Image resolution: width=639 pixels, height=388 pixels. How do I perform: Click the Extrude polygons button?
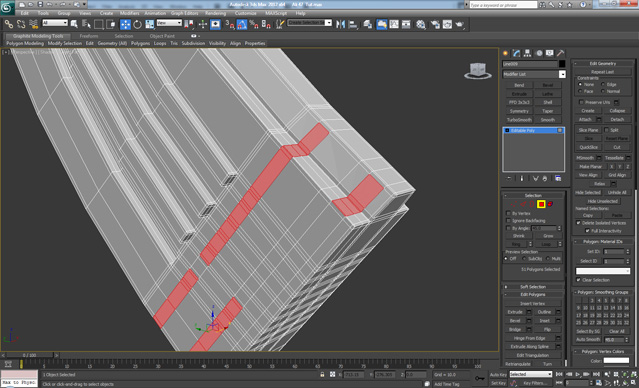click(x=515, y=312)
